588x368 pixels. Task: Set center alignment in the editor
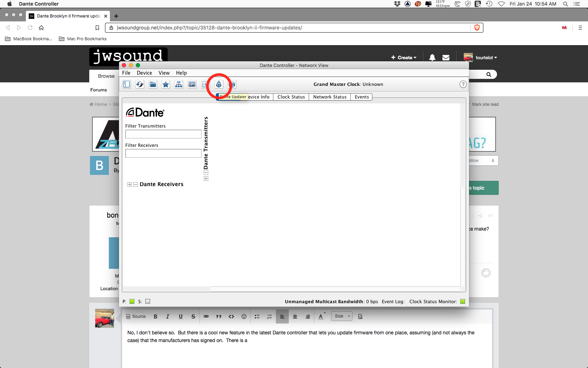tap(295, 316)
